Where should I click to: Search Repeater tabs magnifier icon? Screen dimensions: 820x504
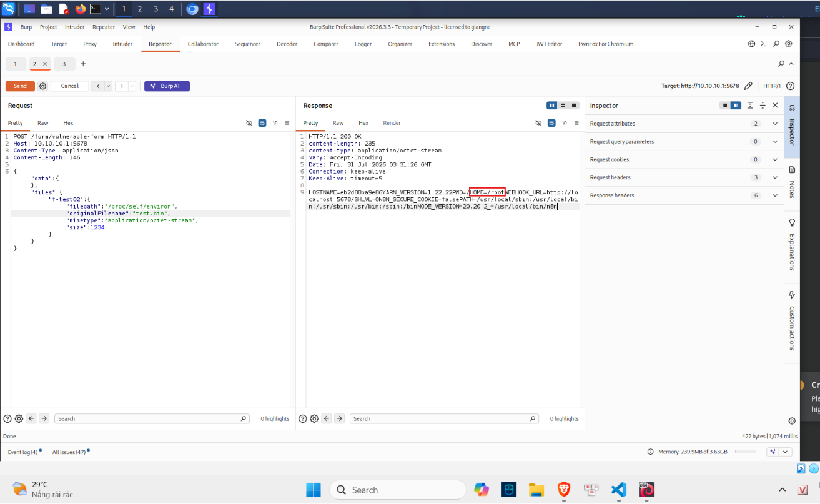(x=781, y=64)
